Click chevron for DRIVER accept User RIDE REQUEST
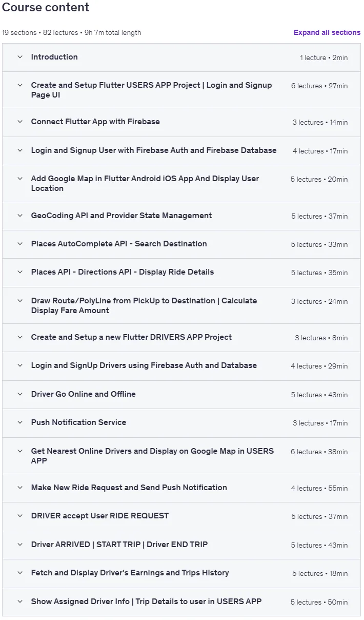 20,516
